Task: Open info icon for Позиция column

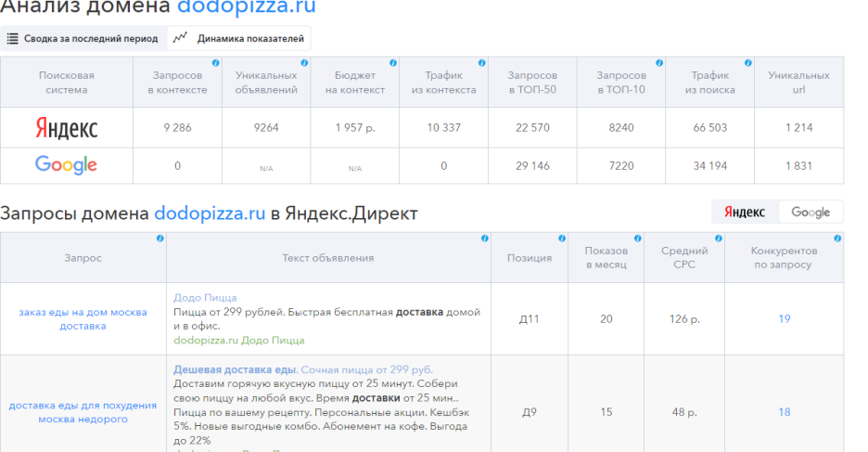Action: [x=561, y=239]
